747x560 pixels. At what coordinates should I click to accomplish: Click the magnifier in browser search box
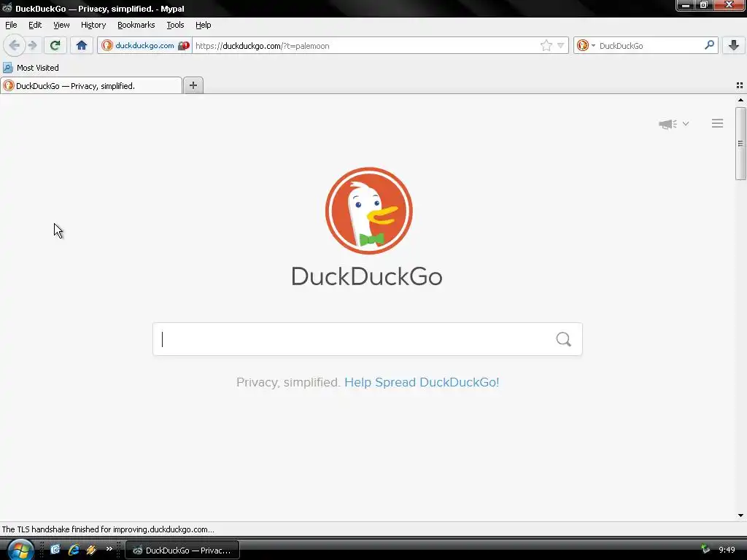(709, 45)
